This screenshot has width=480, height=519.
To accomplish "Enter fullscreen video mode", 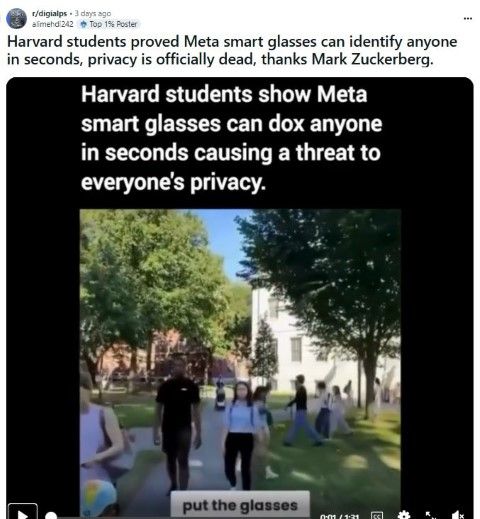I will click(431, 515).
